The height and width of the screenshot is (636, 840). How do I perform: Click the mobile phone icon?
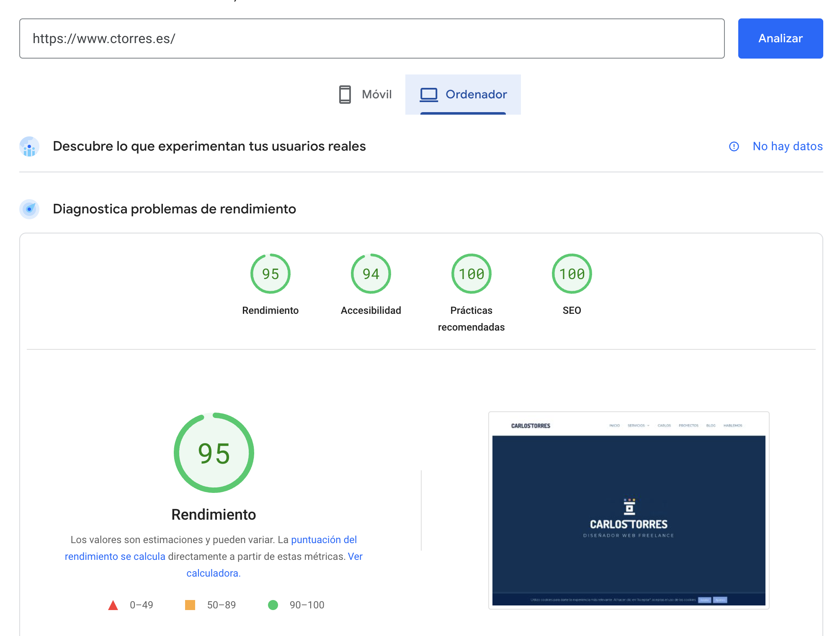pyautogui.click(x=345, y=95)
